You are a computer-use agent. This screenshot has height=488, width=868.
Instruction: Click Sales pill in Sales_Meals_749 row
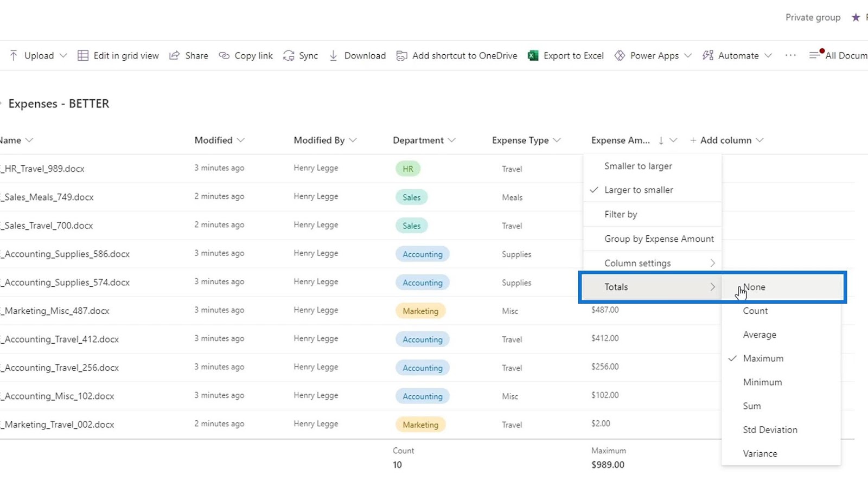412,197
